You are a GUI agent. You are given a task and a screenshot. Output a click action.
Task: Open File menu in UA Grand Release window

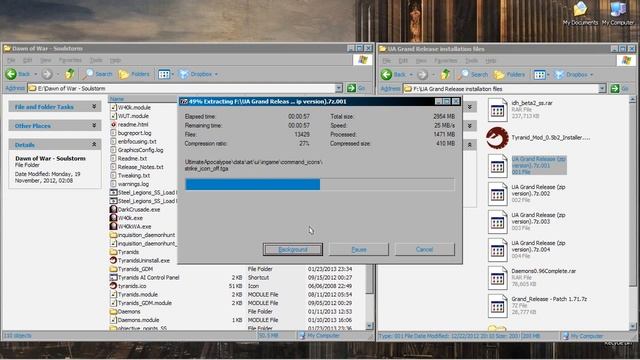point(387,60)
